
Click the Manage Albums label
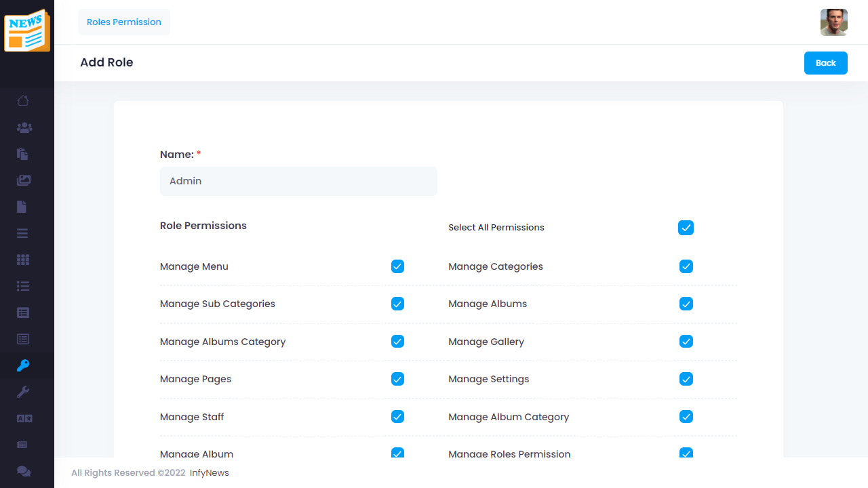(x=488, y=304)
